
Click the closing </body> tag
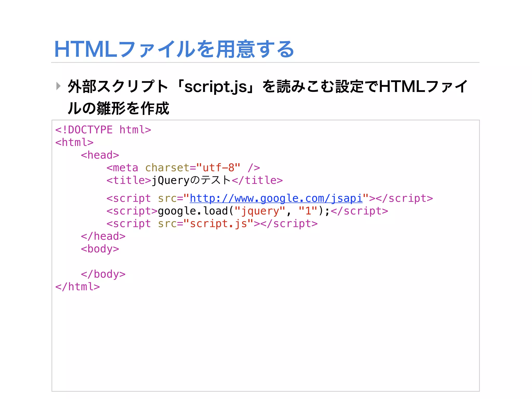click(x=103, y=274)
